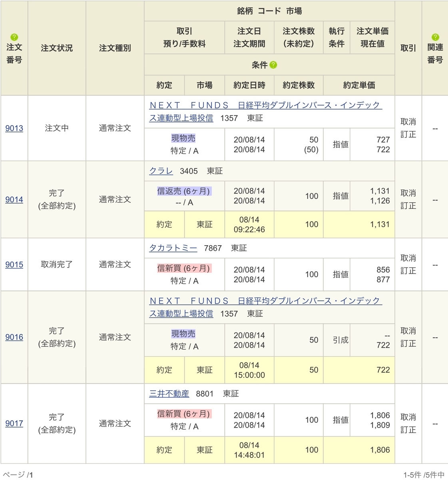This screenshot has height=480, width=448.
Task: Click the 注文単価 現在値 header
Action: point(372,38)
